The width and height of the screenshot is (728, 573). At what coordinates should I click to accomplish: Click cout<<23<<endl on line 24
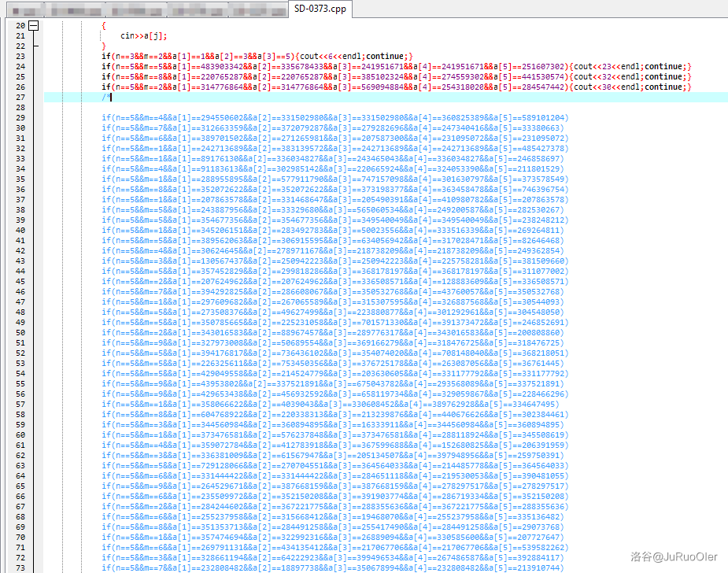(610, 66)
